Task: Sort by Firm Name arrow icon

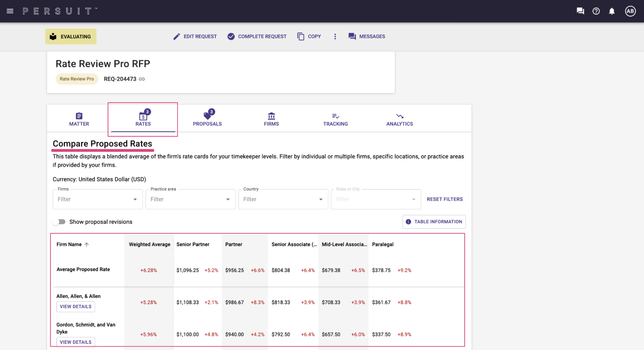Action: coord(87,244)
